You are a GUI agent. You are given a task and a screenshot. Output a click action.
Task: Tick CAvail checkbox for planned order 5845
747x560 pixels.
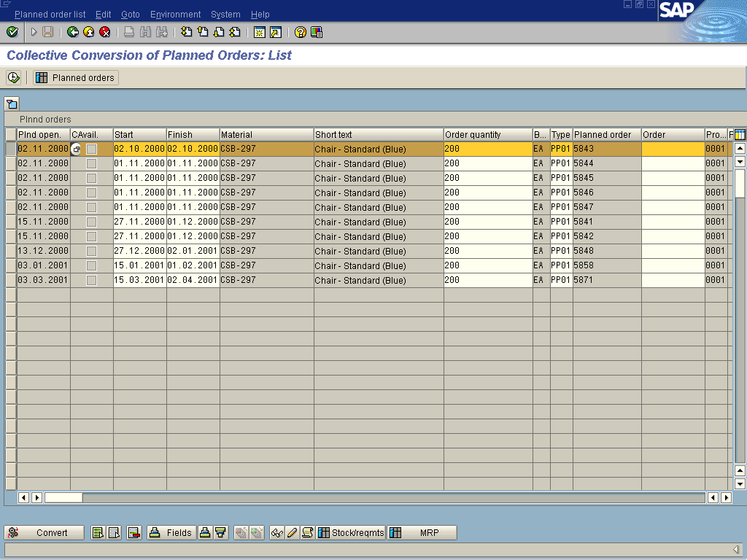click(91, 178)
